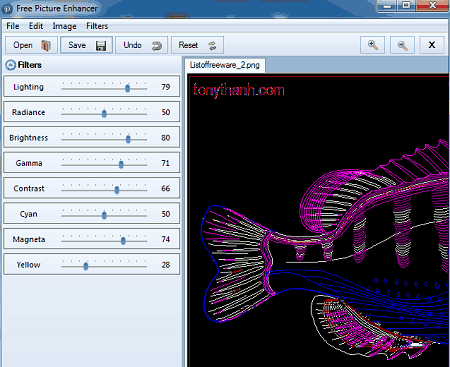
Task: Click the zoom out magnifier icon
Action: point(402,45)
